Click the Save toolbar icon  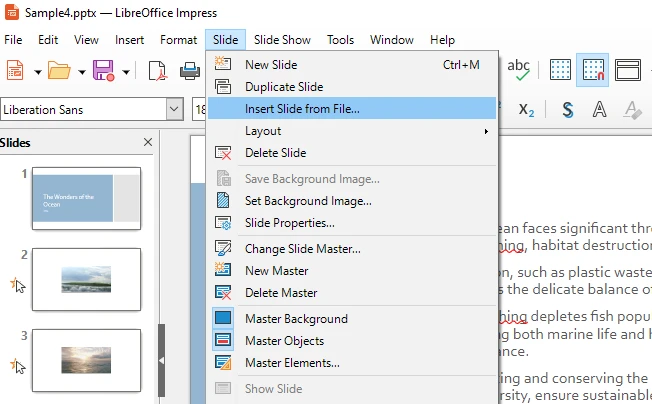pyautogui.click(x=103, y=70)
